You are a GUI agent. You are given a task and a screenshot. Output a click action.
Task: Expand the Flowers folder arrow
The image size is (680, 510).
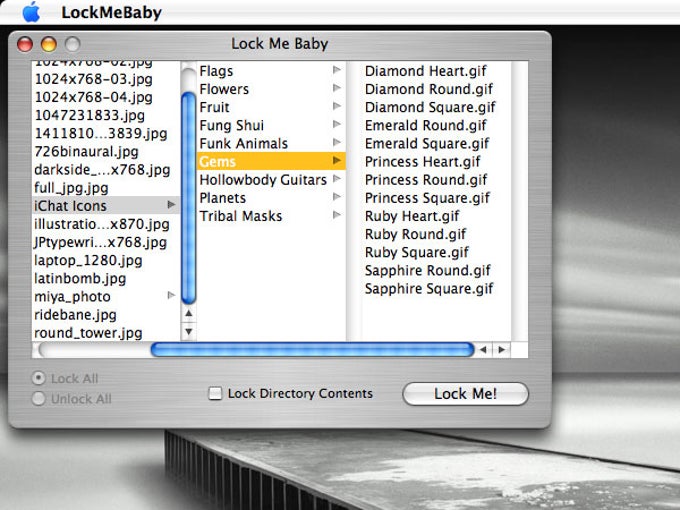coord(337,88)
